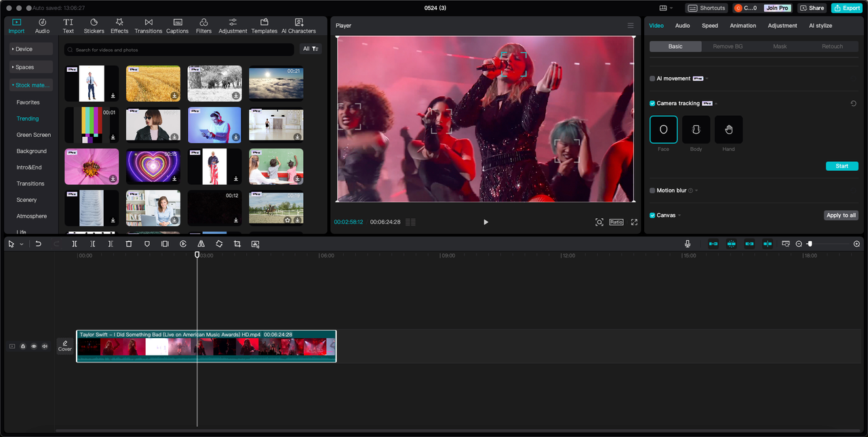Open the Captions panel

[x=178, y=26]
